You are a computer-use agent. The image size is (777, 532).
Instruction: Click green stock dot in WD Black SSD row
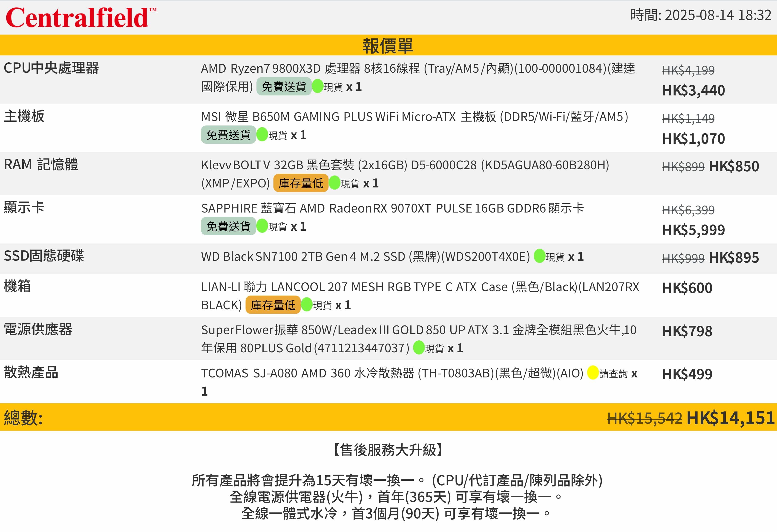(x=540, y=256)
